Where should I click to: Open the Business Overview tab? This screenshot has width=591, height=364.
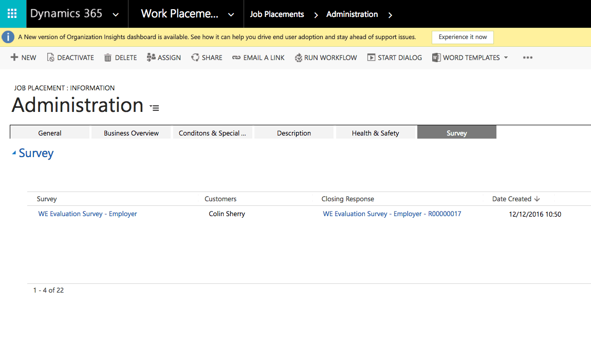131,132
